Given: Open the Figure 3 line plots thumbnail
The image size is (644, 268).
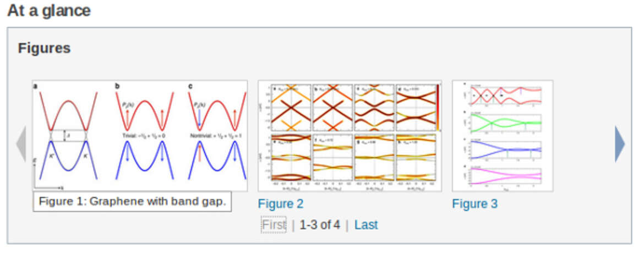Looking at the screenshot, I should [x=503, y=136].
